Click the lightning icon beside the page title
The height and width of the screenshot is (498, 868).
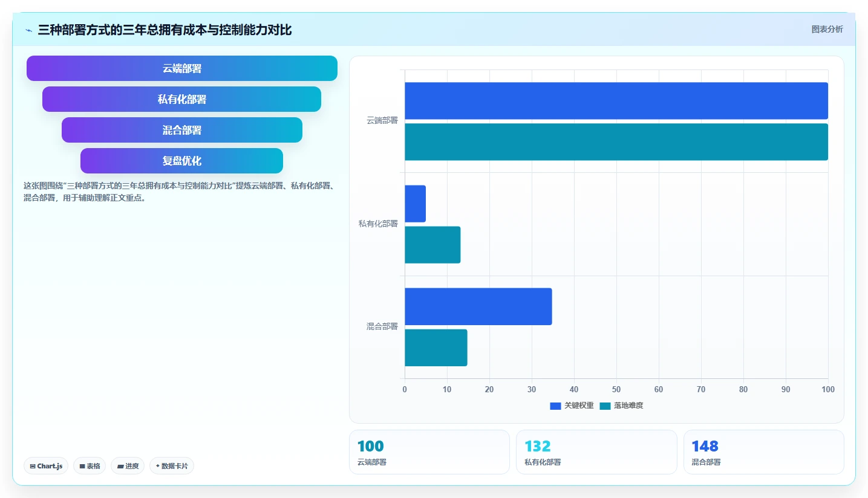pyautogui.click(x=29, y=30)
